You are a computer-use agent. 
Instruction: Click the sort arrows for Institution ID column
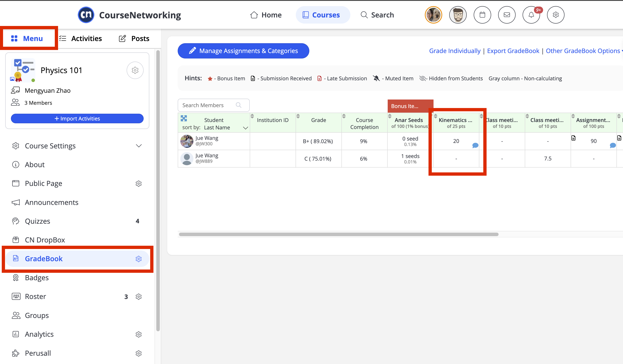[252, 116]
